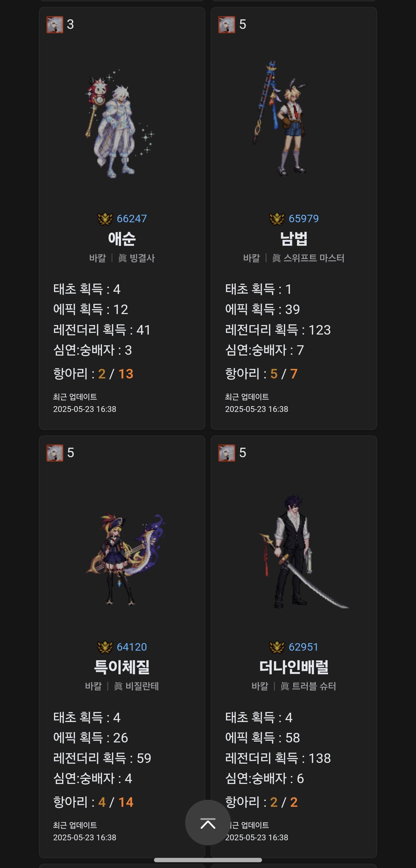The height and width of the screenshot is (868, 416).
Task: Click the portrait icon on 더나인배럴 card
Action: pos(227,453)
